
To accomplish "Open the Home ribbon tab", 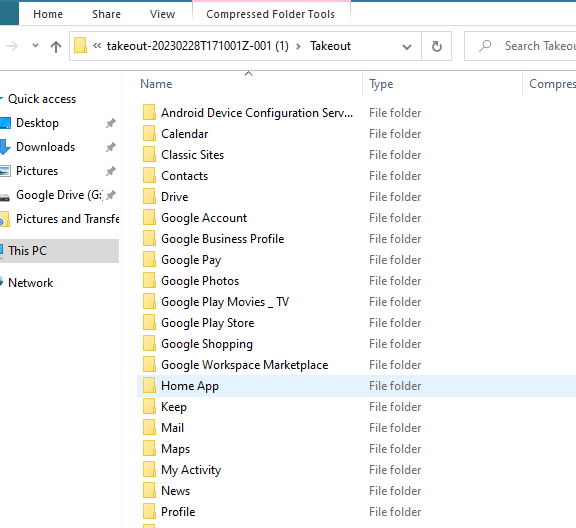I will (48, 14).
